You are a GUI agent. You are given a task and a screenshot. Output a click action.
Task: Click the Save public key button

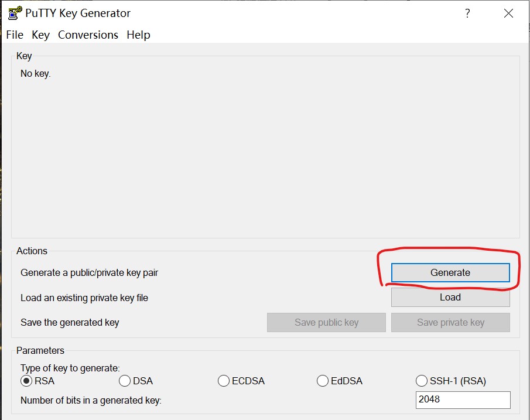point(326,322)
